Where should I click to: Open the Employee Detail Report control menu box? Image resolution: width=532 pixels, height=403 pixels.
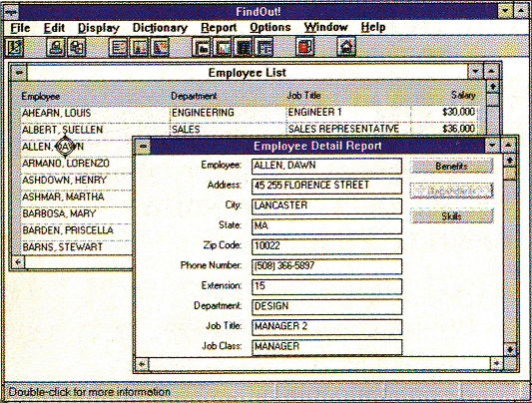click(143, 146)
